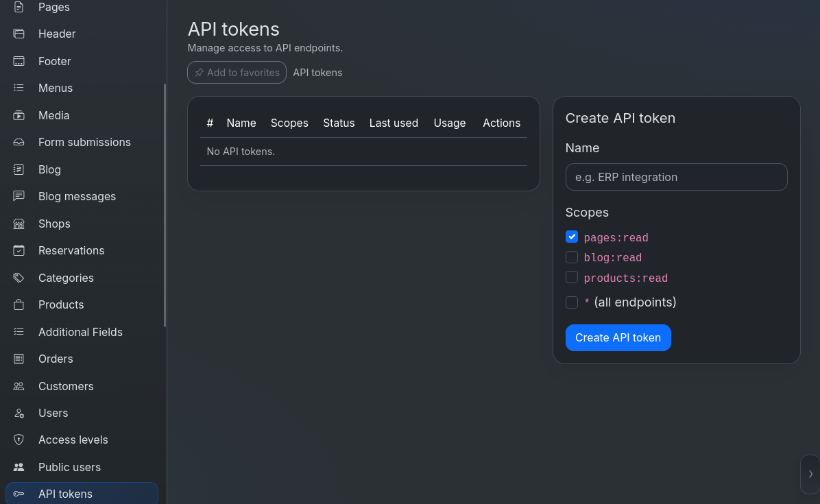Click the Scopes column header
The width and height of the screenshot is (820, 504).
pyautogui.click(x=289, y=123)
